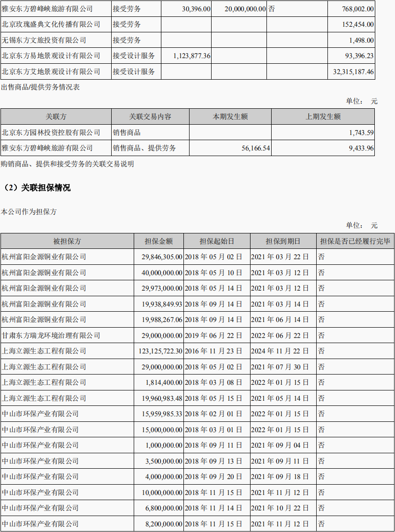Screen dimensions: 395x532
Task: Select the value 20,000,000.00
Action: pyautogui.click(x=245, y=9)
